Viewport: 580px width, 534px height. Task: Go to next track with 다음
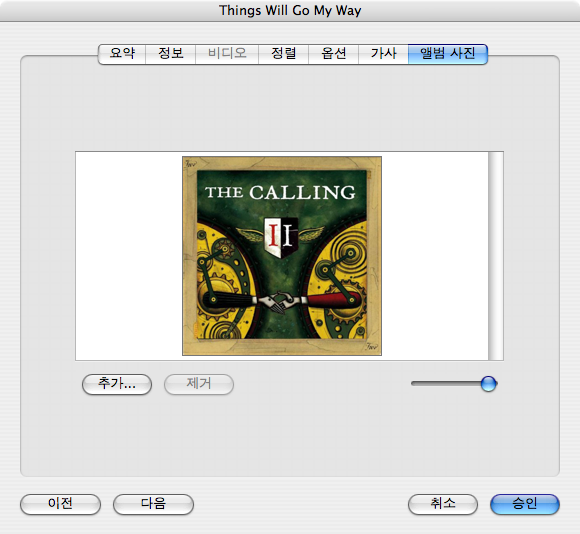pos(154,504)
